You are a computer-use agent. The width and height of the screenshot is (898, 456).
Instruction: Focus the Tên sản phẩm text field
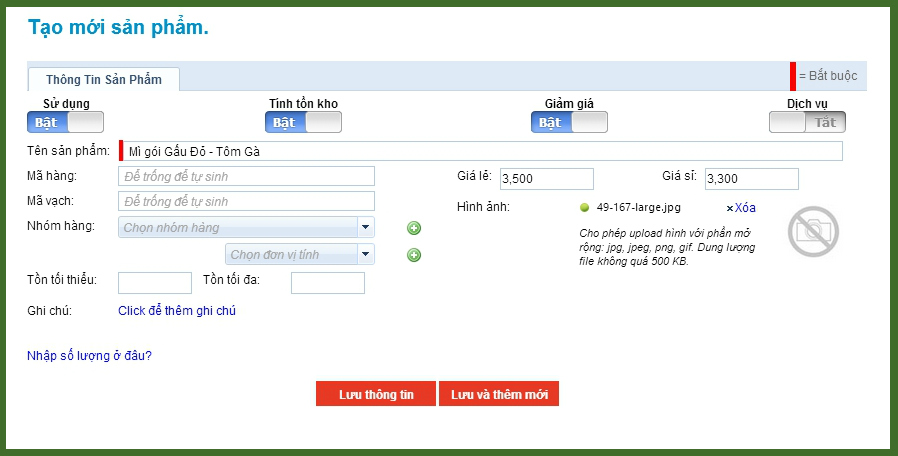(482, 151)
